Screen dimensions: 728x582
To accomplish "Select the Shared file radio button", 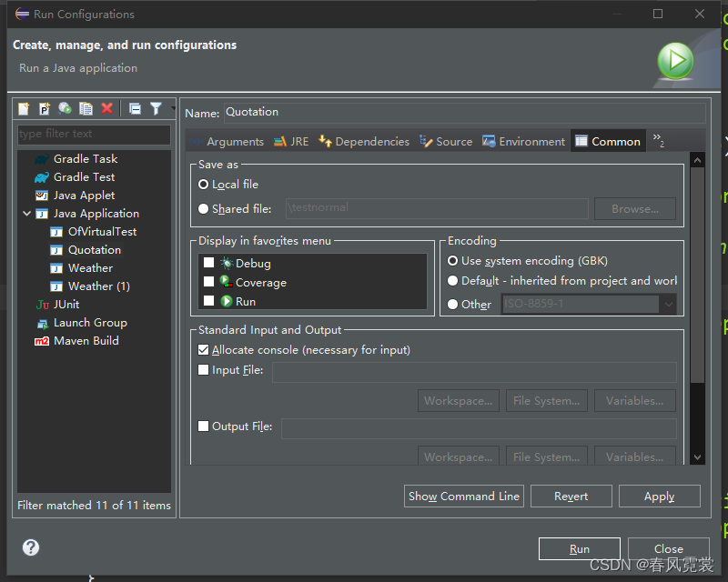I will (205, 209).
